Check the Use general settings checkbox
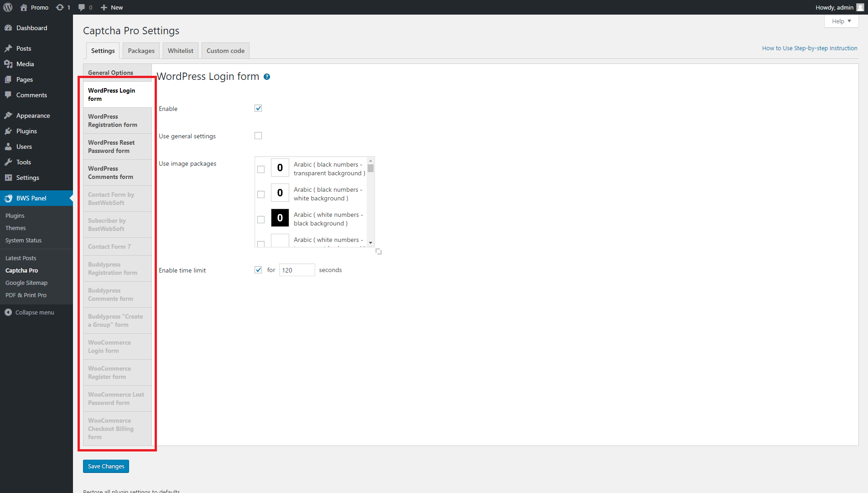The image size is (868, 493). [258, 136]
